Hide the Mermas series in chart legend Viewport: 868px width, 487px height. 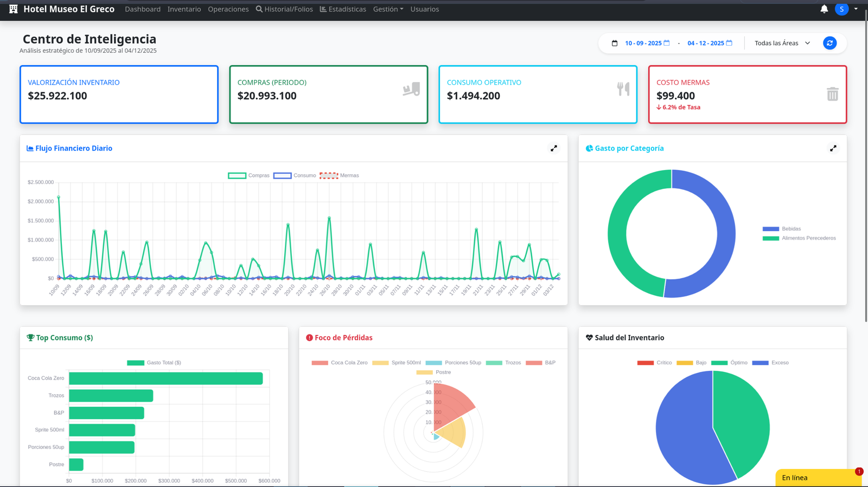coord(329,175)
